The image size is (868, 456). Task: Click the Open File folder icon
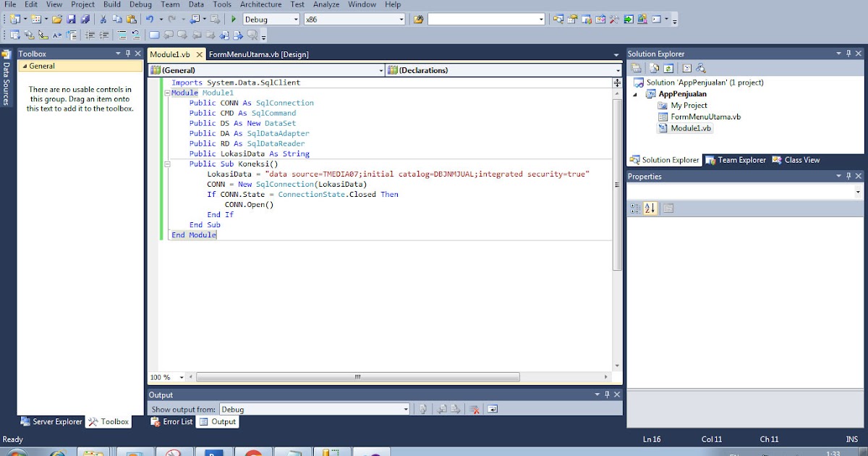[x=56, y=20]
